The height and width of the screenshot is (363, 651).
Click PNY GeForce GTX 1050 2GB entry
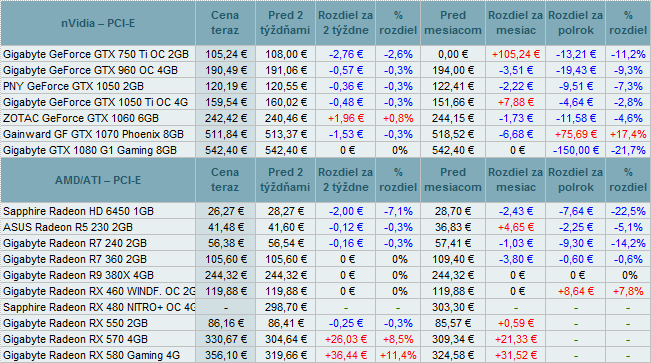[x=73, y=86]
